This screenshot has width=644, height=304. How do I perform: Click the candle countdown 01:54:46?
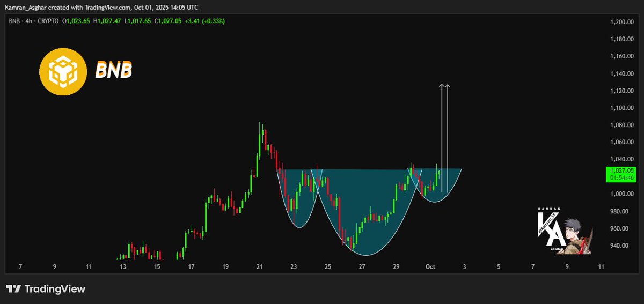tap(621, 178)
